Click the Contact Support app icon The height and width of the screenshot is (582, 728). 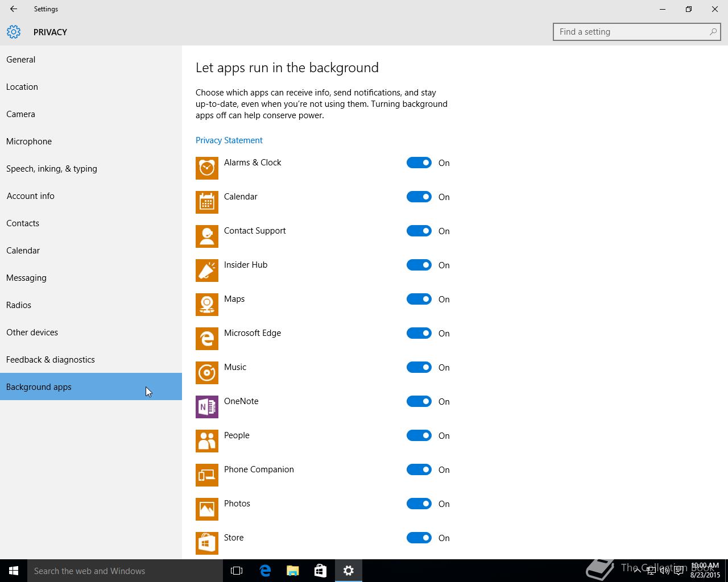tap(207, 236)
